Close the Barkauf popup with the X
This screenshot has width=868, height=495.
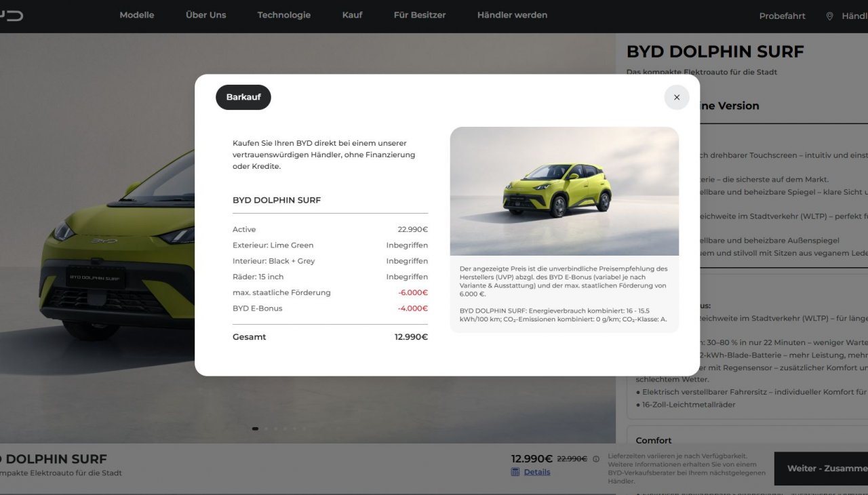pyautogui.click(x=676, y=98)
